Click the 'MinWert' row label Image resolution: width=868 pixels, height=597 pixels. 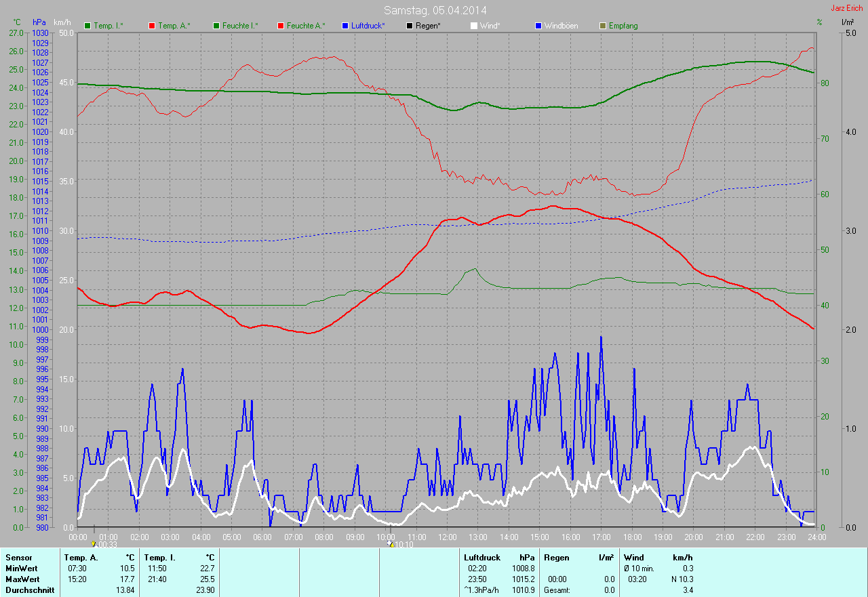(x=22, y=569)
